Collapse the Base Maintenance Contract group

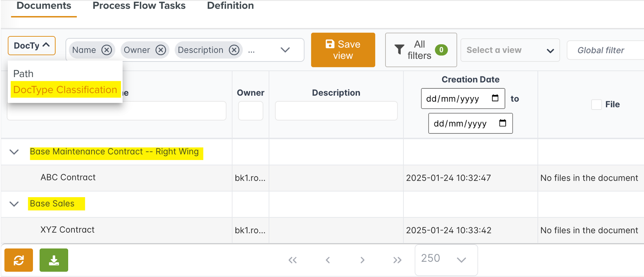(x=14, y=152)
